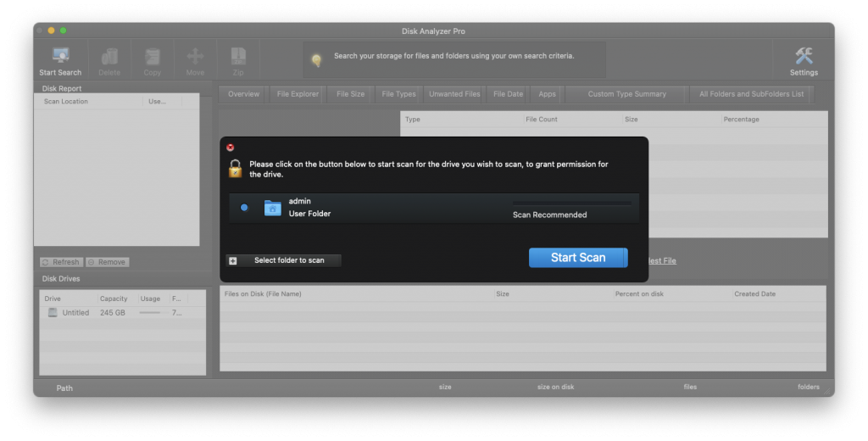868x441 pixels.
Task: Close the scan dialog with red X
Action: point(231,148)
